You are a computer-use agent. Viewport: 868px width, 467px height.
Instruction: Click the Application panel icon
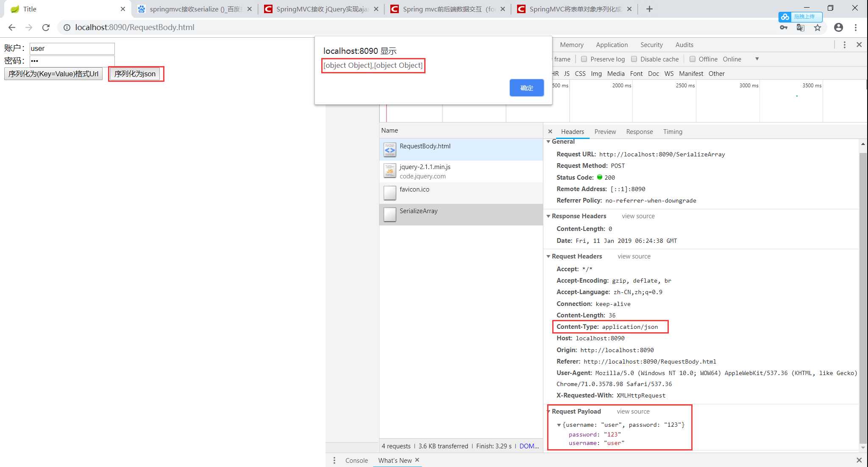(612, 44)
